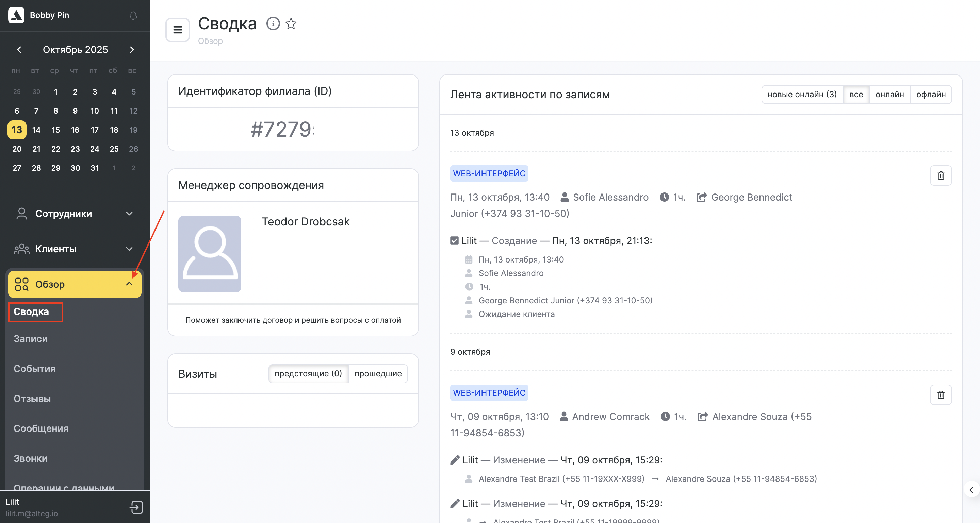
Task: Show only онлайн records in feed
Action: [889, 94]
